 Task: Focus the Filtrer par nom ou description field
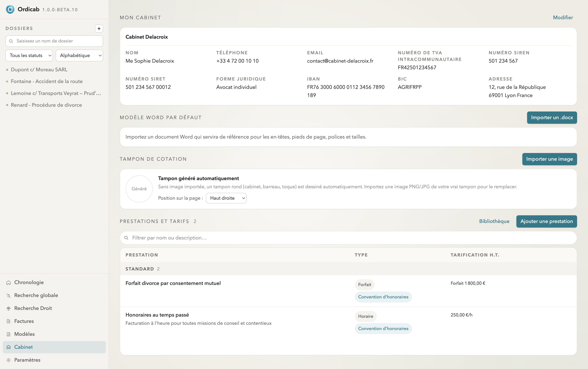click(348, 238)
